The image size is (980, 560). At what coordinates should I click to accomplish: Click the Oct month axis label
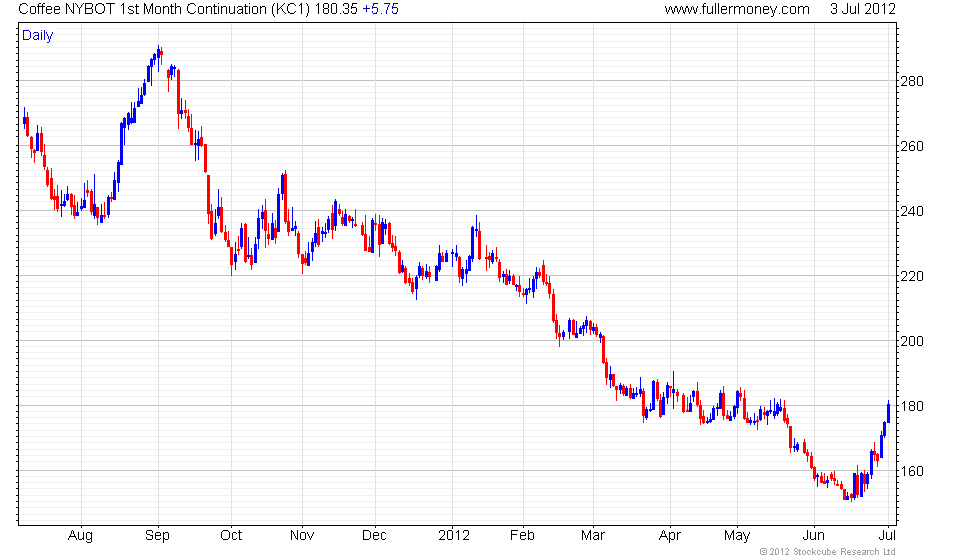coord(231,536)
